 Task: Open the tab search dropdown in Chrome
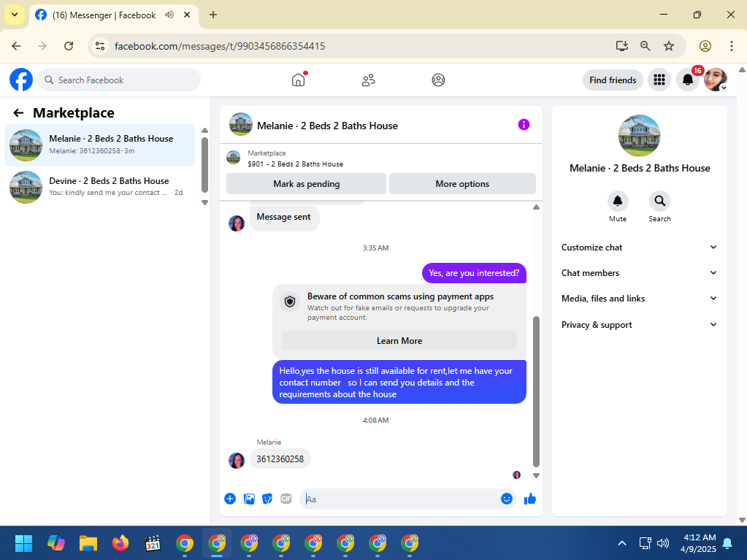15,15
